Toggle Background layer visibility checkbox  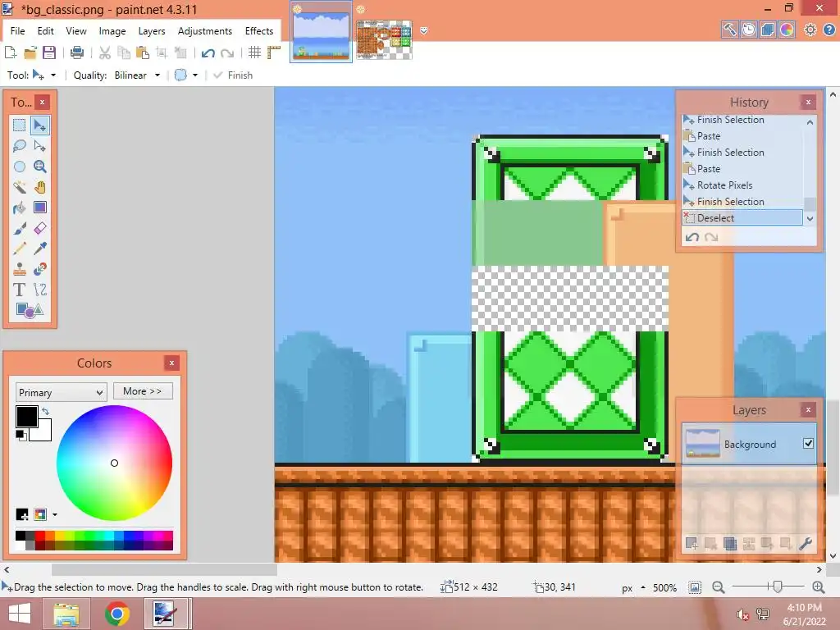point(808,443)
